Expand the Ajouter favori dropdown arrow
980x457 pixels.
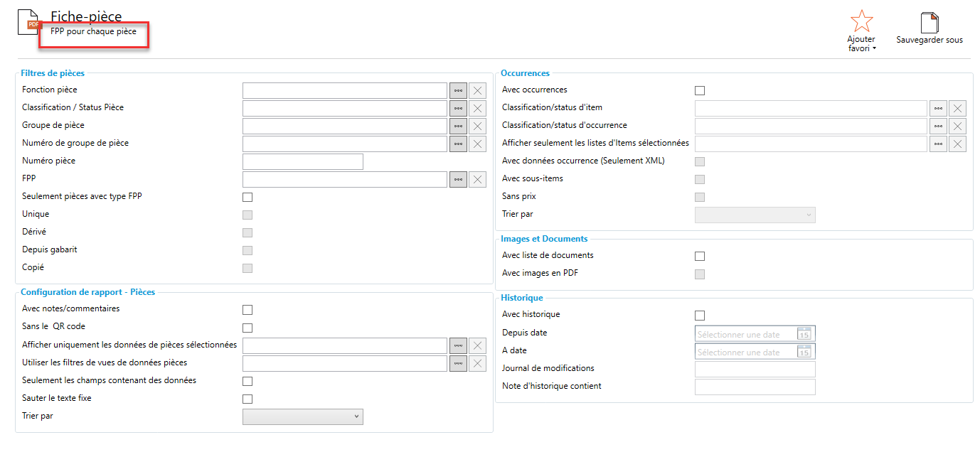(874, 49)
